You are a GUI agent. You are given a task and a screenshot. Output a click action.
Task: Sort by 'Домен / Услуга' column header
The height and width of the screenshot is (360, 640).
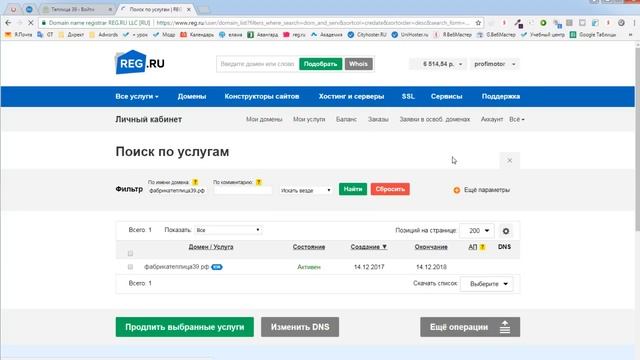click(211, 247)
